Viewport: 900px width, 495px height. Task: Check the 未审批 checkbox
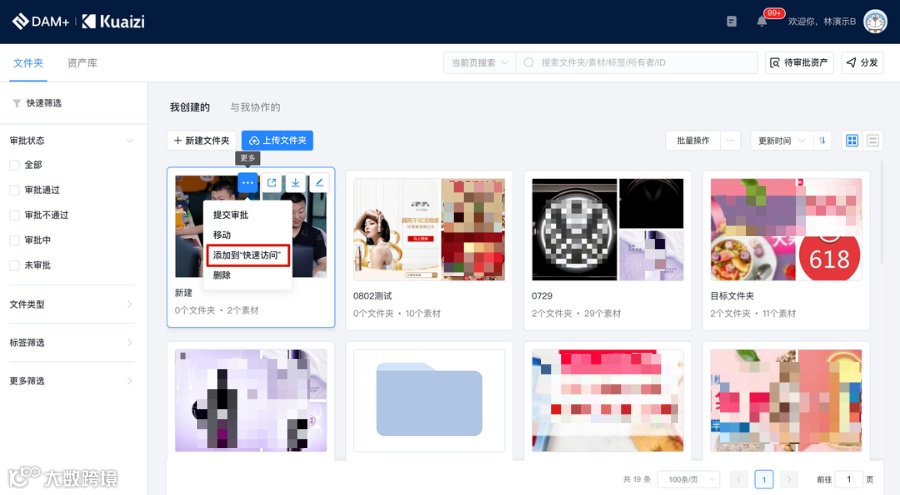[14, 265]
